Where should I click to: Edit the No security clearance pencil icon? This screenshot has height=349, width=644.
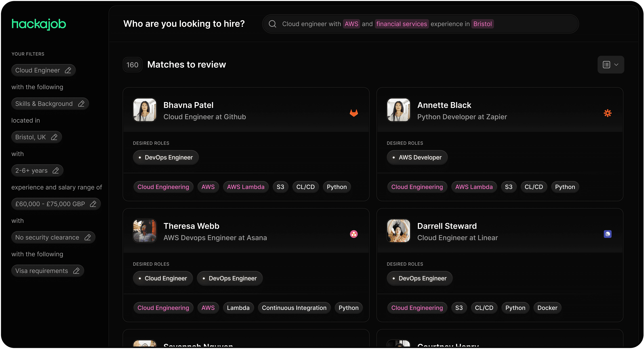pos(88,238)
